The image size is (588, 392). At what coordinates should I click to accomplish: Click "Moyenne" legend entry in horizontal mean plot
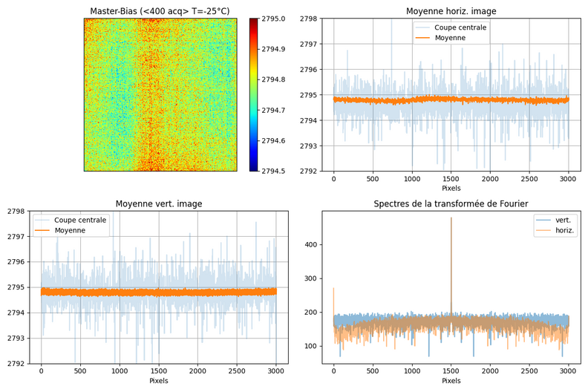pyautogui.click(x=450, y=38)
